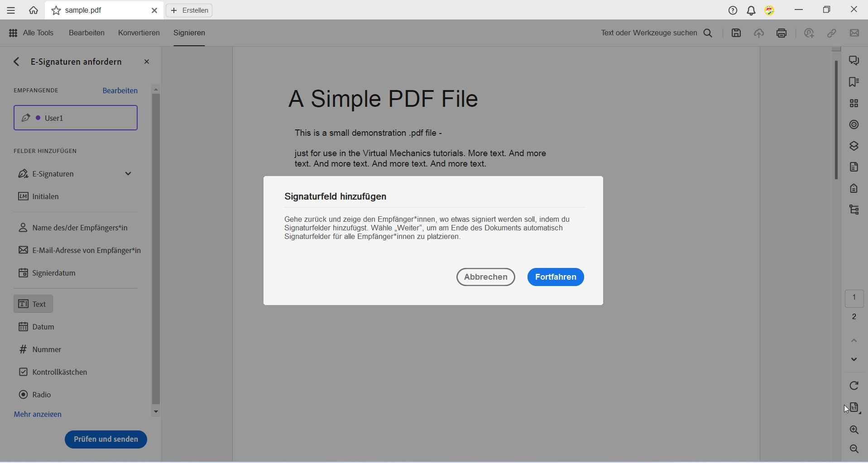
Task: Close the sample.pdf tab
Action: point(154,10)
